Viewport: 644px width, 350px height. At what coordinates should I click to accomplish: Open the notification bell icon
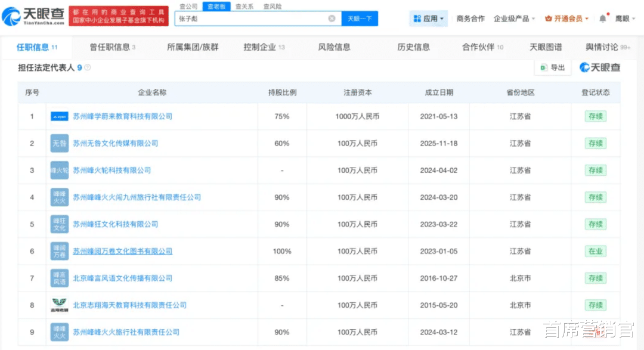602,18
